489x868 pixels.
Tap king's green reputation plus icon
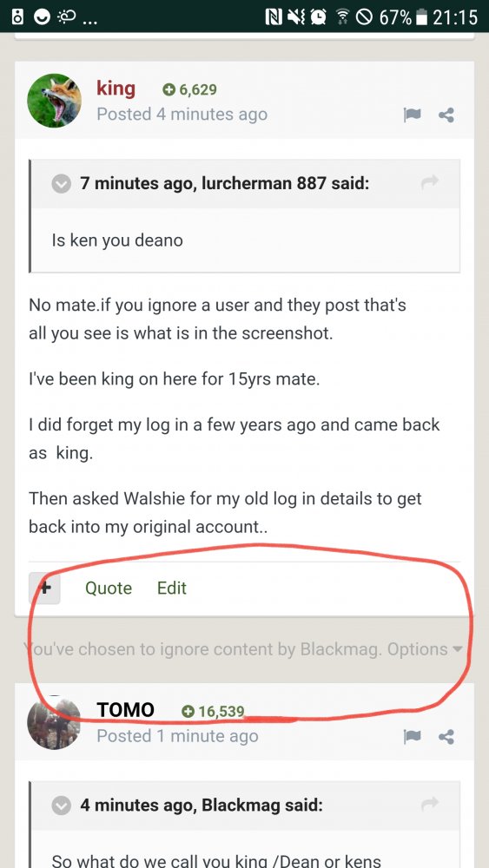coord(169,89)
